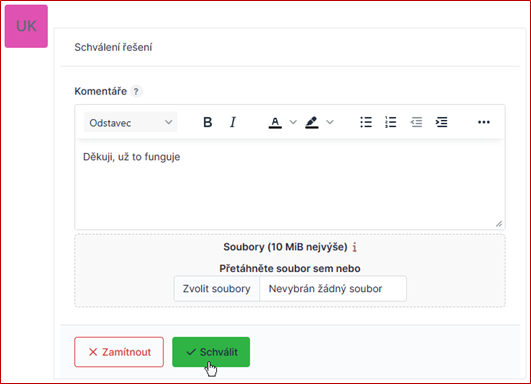The width and height of the screenshot is (531, 384).
Task: Decrease indent of the paragraph
Action: coord(416,122)
